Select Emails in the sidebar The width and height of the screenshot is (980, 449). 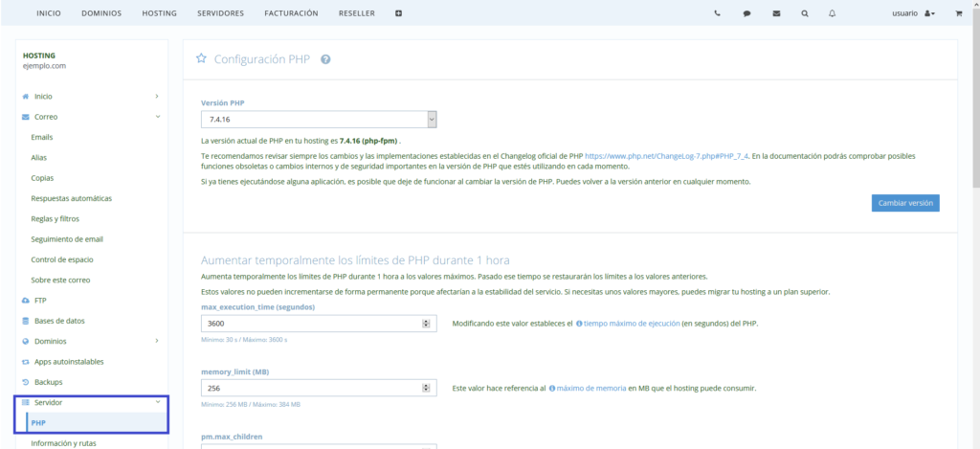click(42, 137)
